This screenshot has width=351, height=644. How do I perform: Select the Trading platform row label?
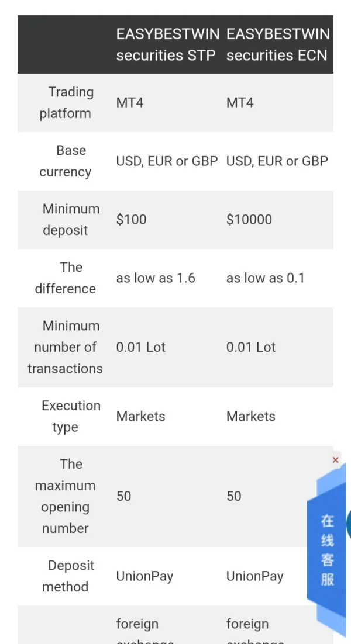click(66, 103)
